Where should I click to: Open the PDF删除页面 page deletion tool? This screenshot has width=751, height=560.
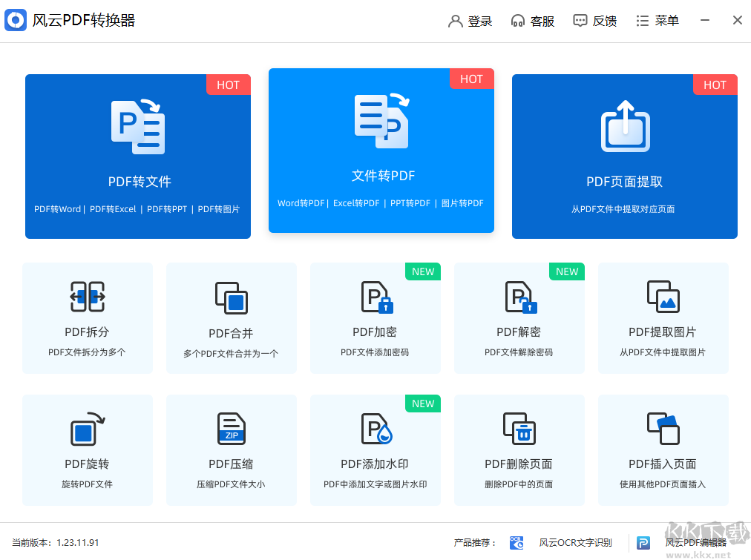[519, 449]
